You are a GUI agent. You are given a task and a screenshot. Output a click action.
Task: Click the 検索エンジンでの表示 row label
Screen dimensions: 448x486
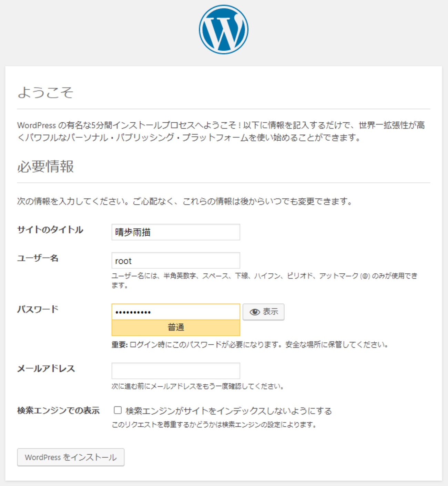coord(59,411)
